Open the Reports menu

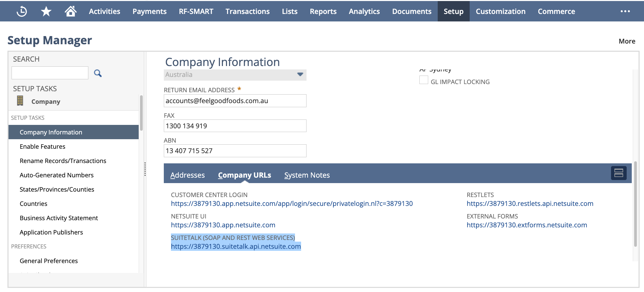(323, 11)
